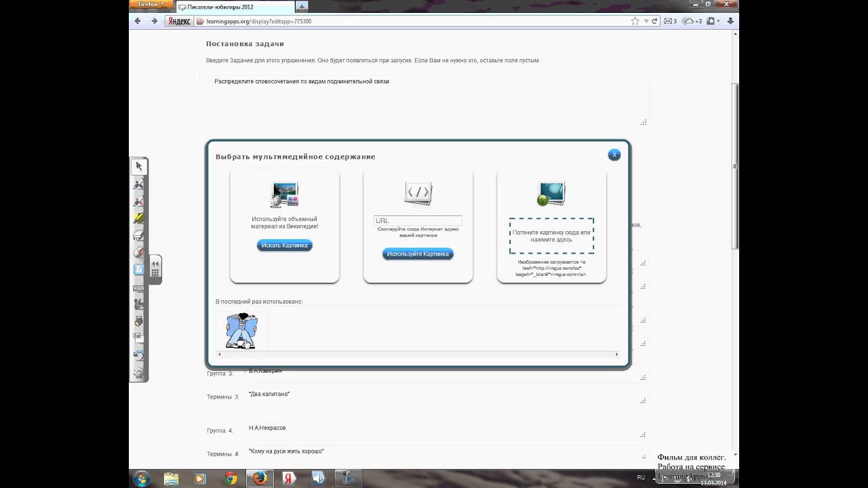Click the dashed drop zone 'Потяните картинку сюда'

pos(551,236)
